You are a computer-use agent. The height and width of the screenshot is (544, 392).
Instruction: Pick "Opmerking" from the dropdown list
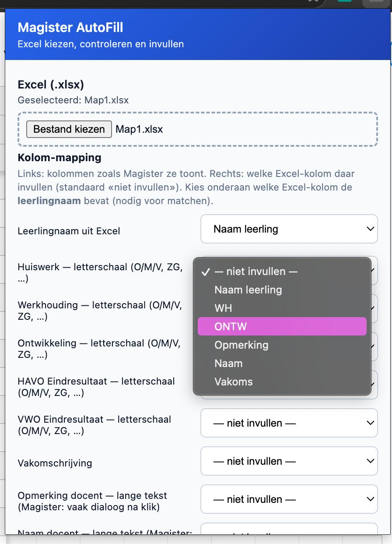(x=241, y=345)
